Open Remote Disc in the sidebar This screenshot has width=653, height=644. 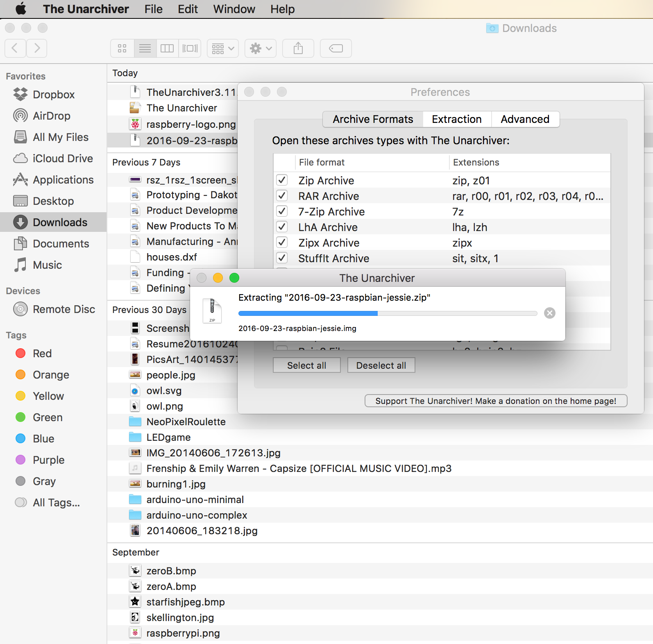pos(53,309)
